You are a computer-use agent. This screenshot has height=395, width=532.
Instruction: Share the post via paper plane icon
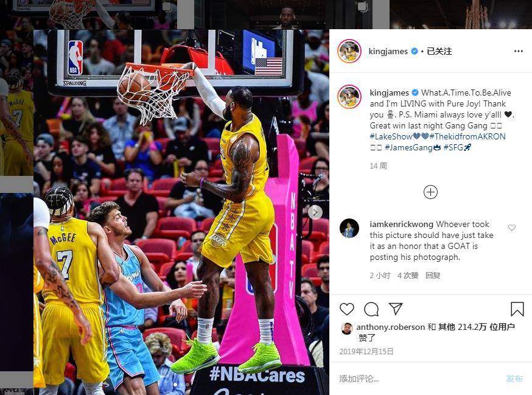tap(396, 309)
